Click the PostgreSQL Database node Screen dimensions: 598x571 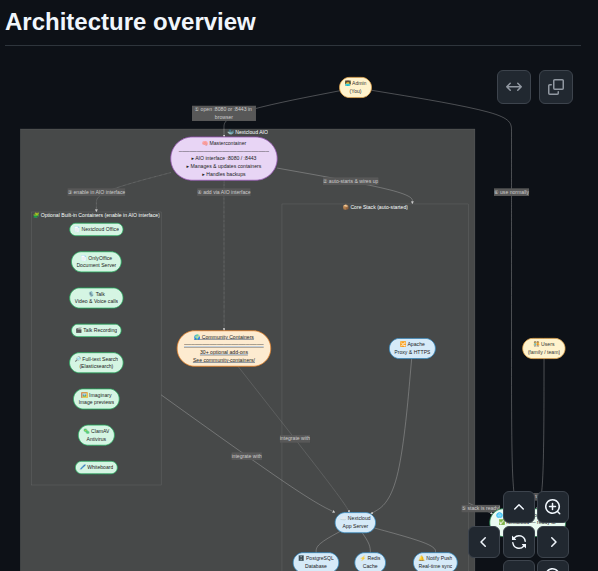coord(316,562)
